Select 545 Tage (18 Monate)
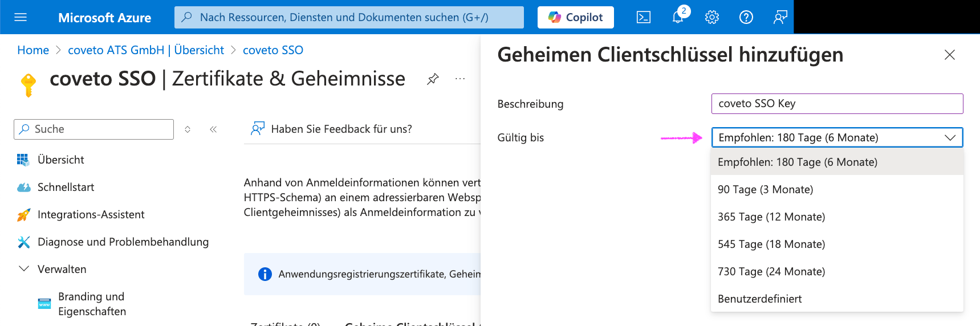The height and width of the screenshot is (326, 980). (x=837, y=244)
